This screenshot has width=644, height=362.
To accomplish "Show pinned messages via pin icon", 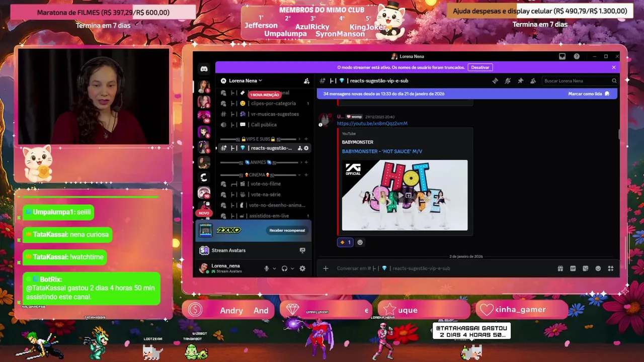I will 520,80.
